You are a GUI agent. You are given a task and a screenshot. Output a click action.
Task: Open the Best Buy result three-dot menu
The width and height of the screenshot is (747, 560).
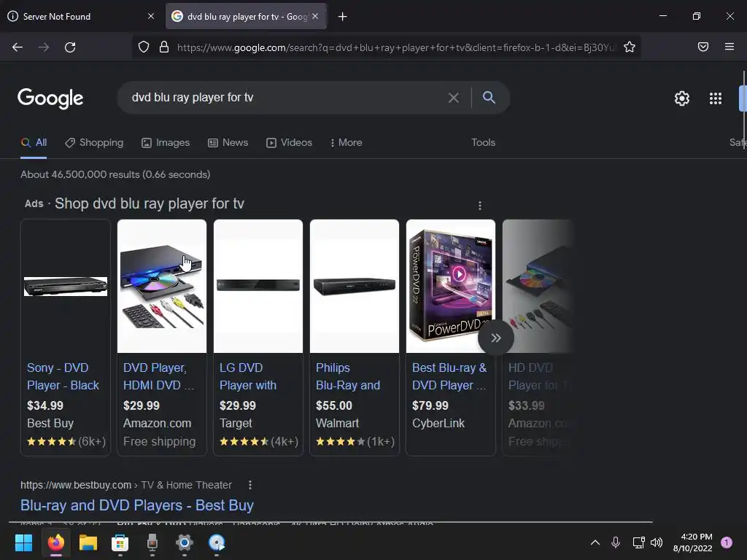tap(250, 485)
